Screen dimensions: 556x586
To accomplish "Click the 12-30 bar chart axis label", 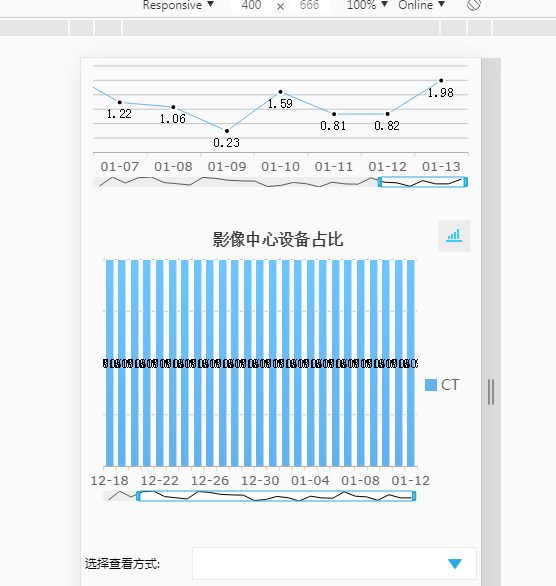I will (x=260, y=481).
